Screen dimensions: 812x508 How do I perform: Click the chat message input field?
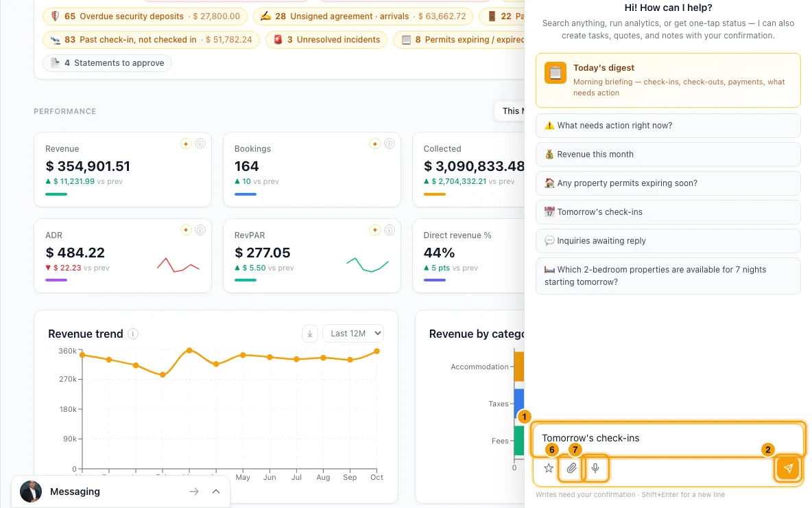[x=668, y=439]
